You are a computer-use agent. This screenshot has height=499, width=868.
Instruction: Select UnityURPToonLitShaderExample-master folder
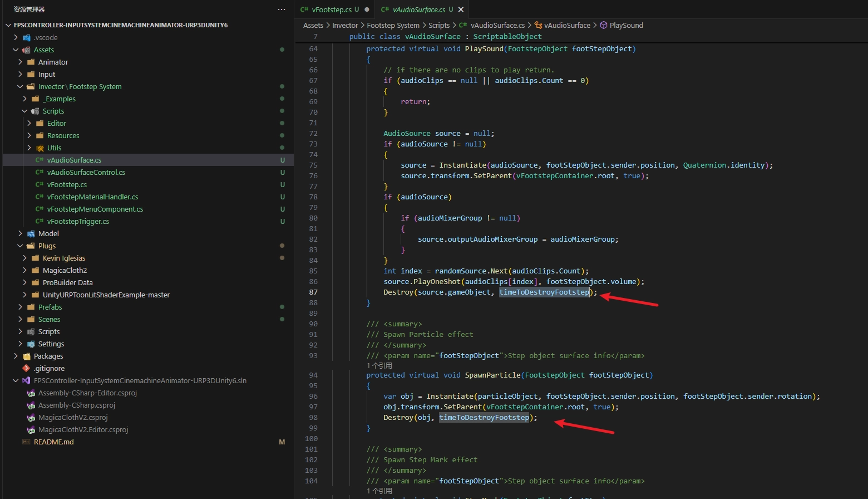coord(106,295)
